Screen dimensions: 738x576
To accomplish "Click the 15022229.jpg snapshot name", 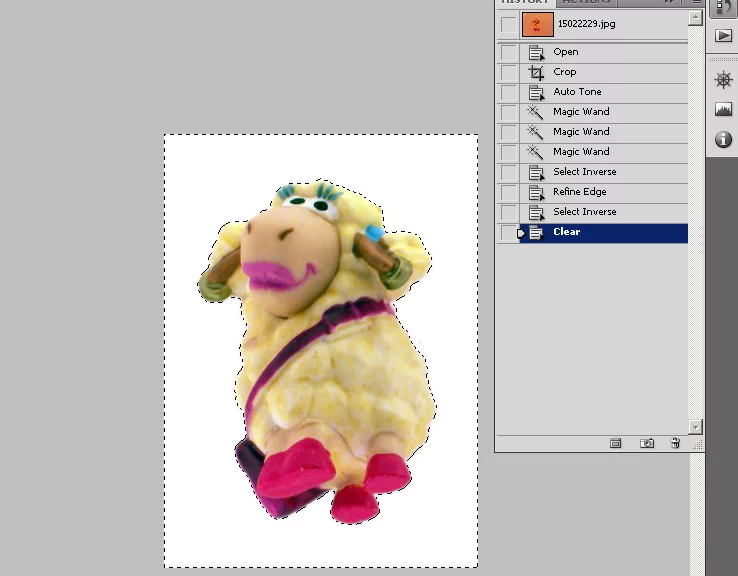I will 586,24.
